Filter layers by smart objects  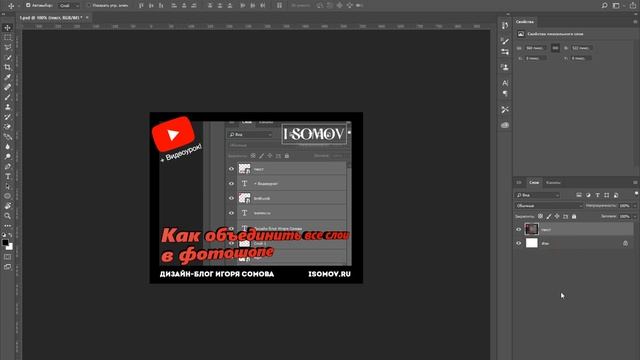pyautogui.click(x=616, y=195)
